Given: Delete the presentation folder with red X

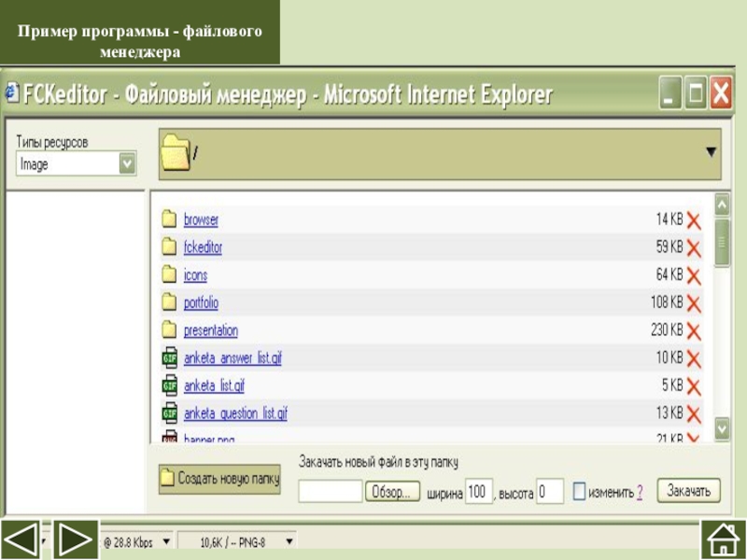Looking at the screenshot, I should tap(694, 331).
